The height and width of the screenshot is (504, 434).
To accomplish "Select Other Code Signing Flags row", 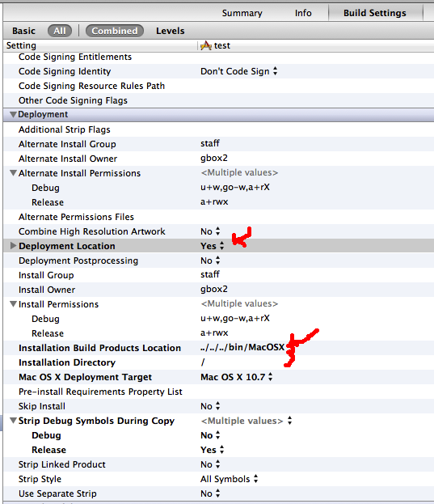I will pos(218,100).
